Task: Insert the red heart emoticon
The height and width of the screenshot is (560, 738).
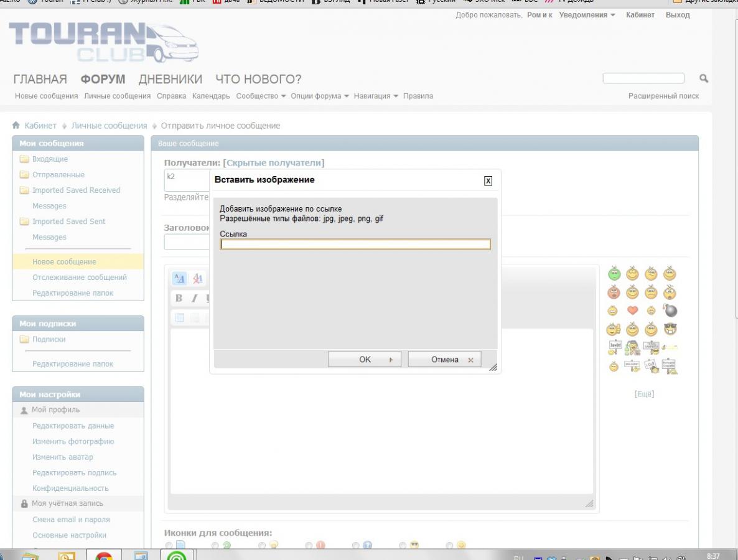Action: tap(633, 310)
